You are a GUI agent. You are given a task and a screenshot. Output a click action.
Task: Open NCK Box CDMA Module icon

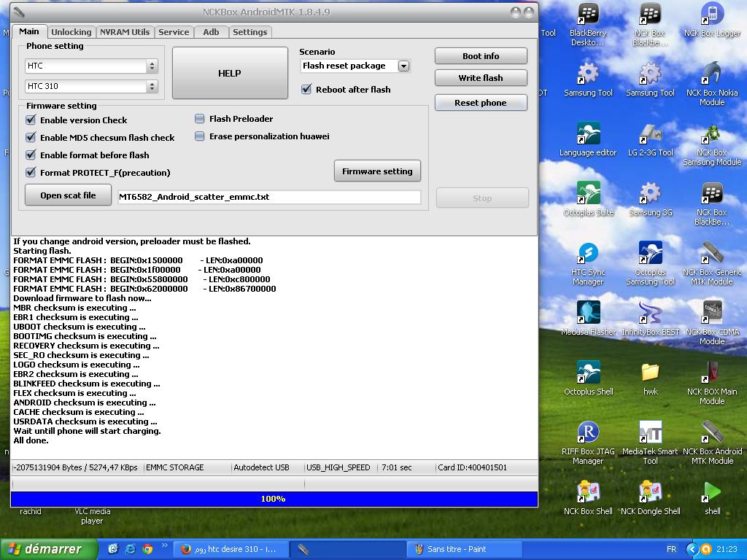point(712,323)
